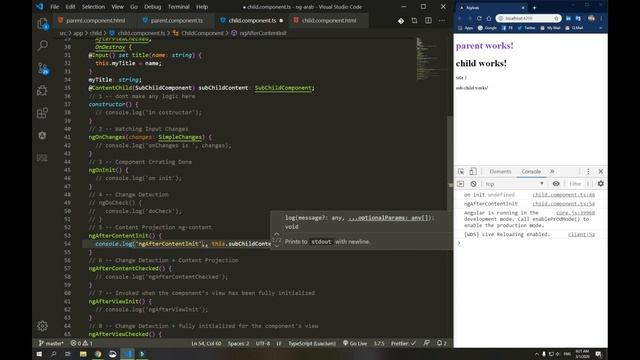Open the core.js source link in the console

coord(575,213)
